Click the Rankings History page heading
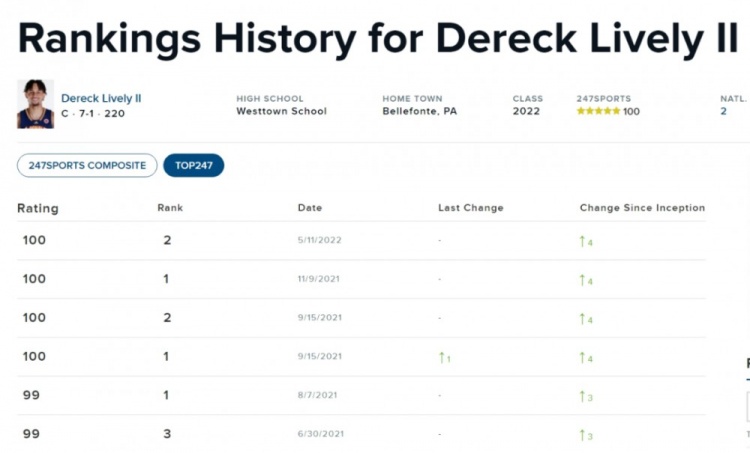 click(378, 39)
